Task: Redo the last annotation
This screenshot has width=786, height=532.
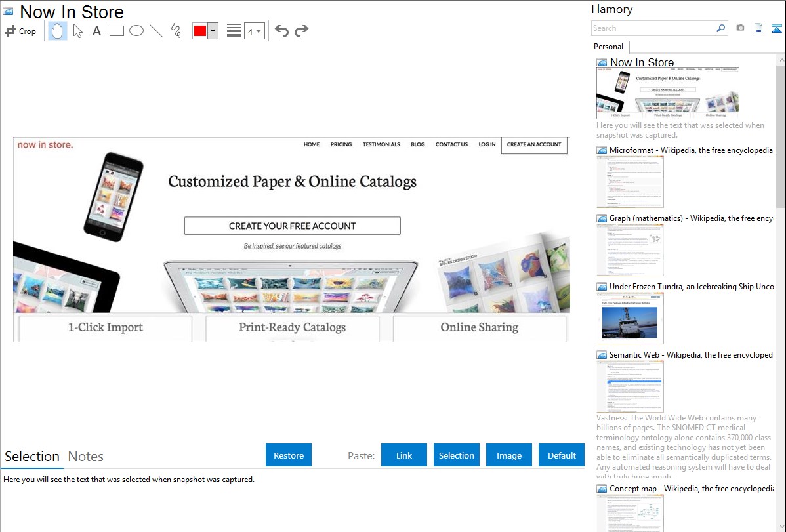Action: coord(301,31)
